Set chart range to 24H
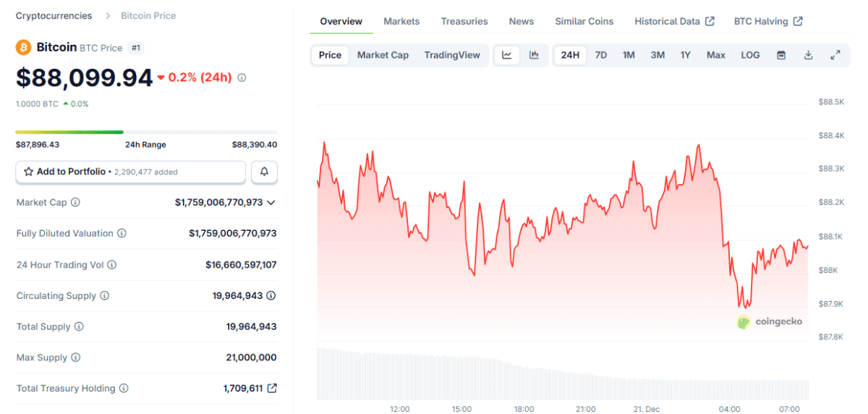 coord(570,55)
